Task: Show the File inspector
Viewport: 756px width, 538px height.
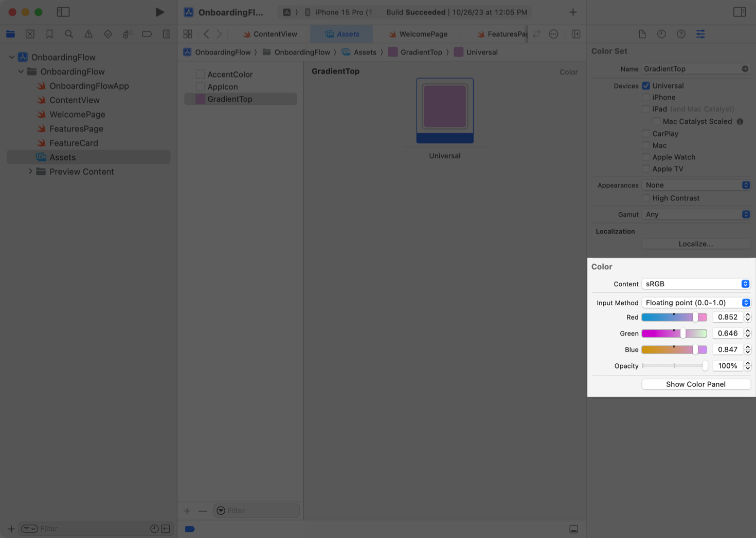Action: click(x=642, y=34)
